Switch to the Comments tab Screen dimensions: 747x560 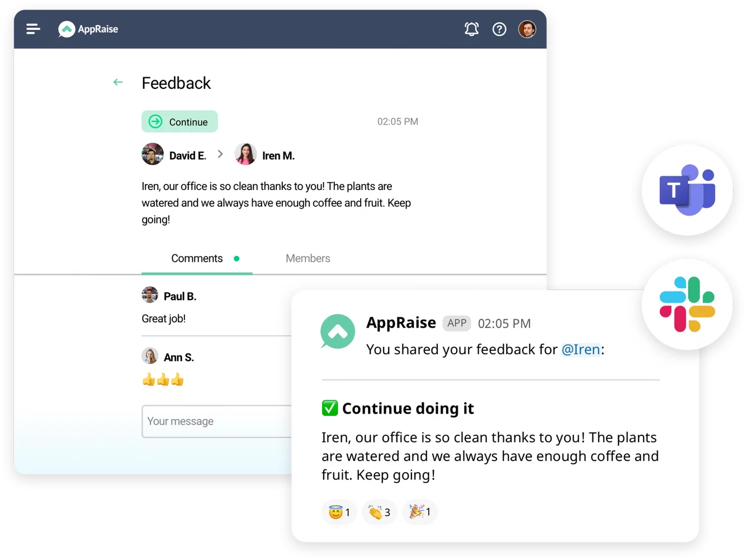pyautogui.click(x=197, y=258)
